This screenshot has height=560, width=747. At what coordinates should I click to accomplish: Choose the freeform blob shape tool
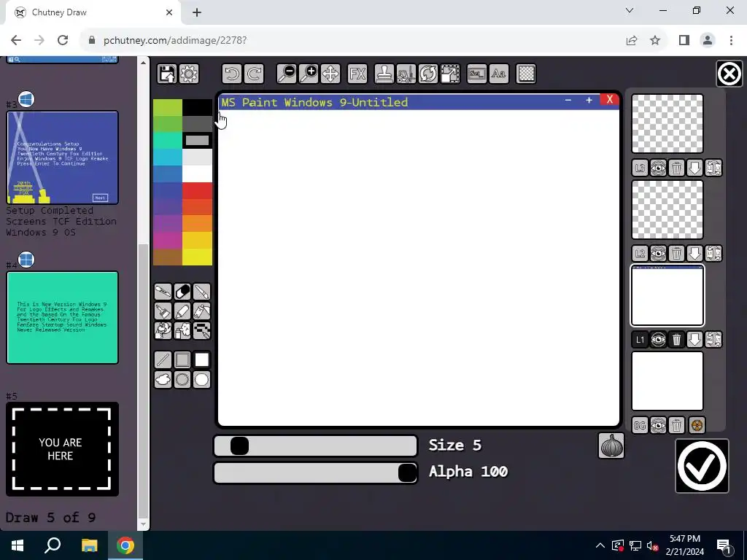[163, 379]
